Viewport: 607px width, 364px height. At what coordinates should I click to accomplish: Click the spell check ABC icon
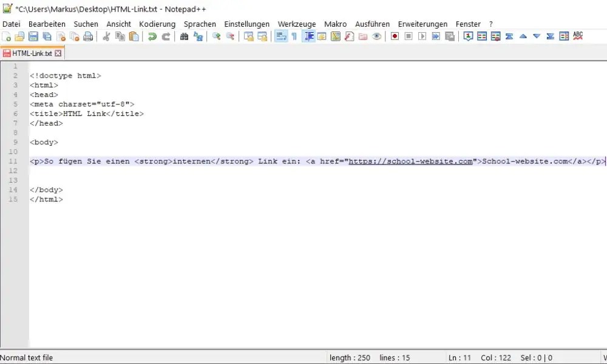pyautogui.click(x=578, y=36)
